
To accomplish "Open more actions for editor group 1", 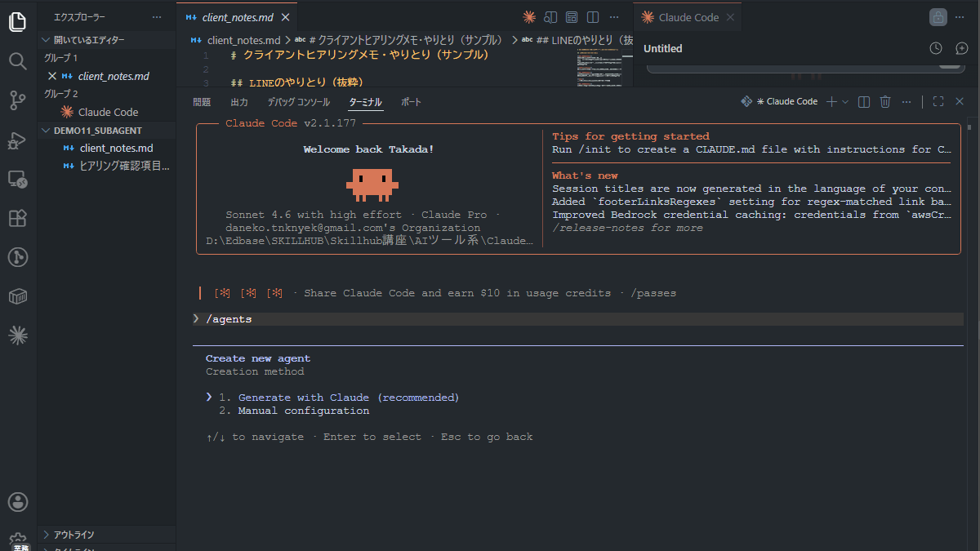I will [x=614, y=17].
